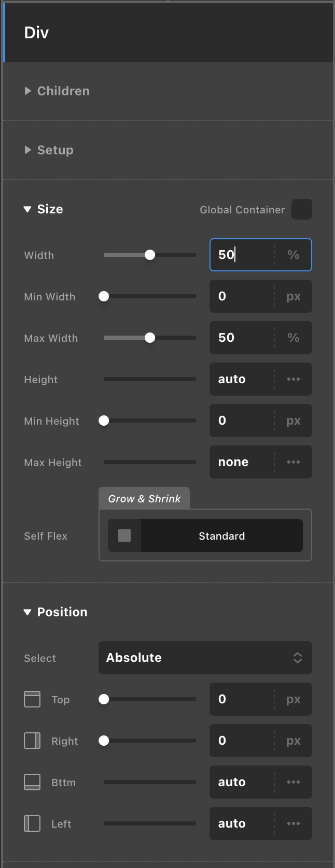Click the Top position icon

click(32, 699)
